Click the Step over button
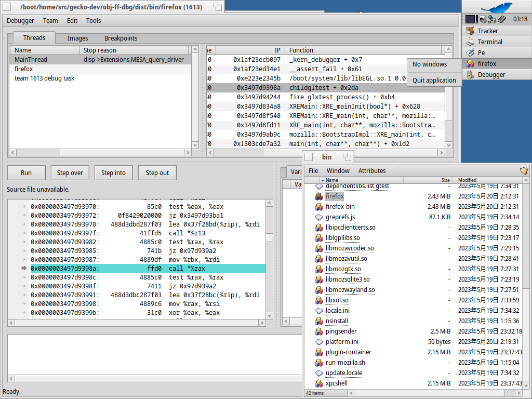 point(70,172)
